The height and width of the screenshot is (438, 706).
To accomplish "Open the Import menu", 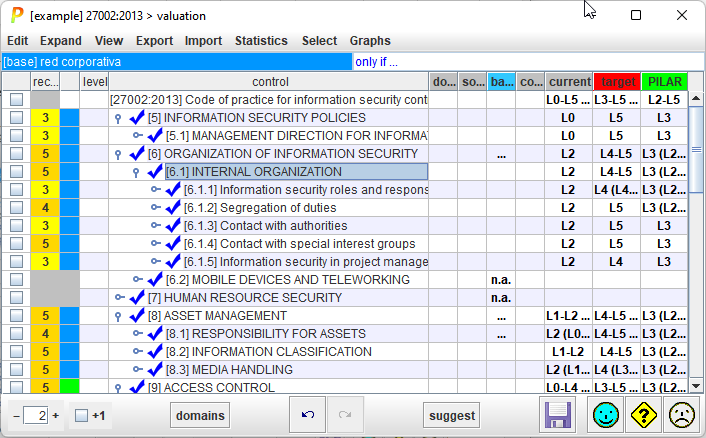I will click(x=204, y=41).
